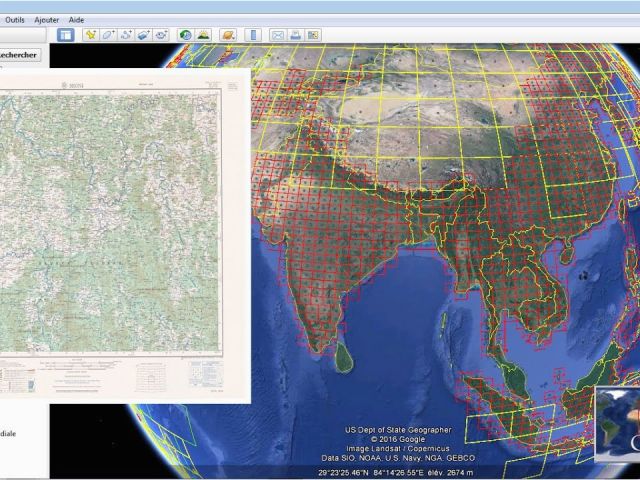Viewport: 640px width, 480px height.
Task: Click the '© 2016 Google' attribution text
Action: tap(398, 439)
